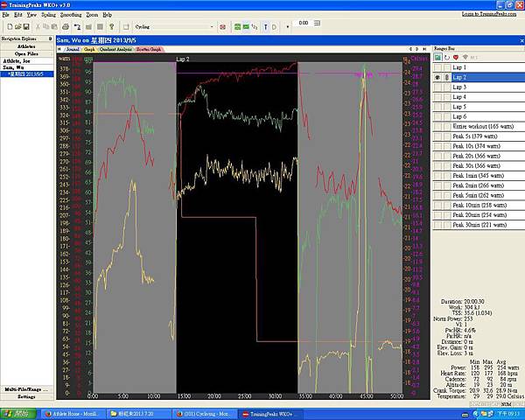Select Athlete, Joe in the tree
The height and width of the screenshot is (420, 525).
point(17,61)
